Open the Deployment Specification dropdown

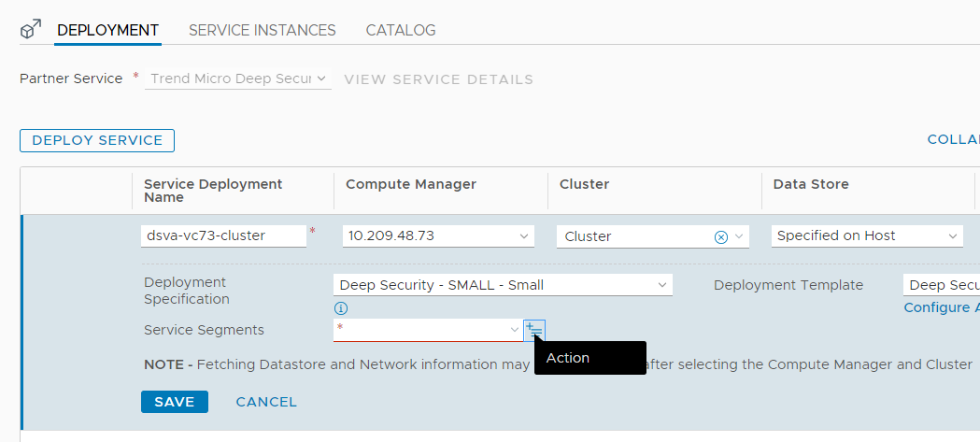point(503,285)
